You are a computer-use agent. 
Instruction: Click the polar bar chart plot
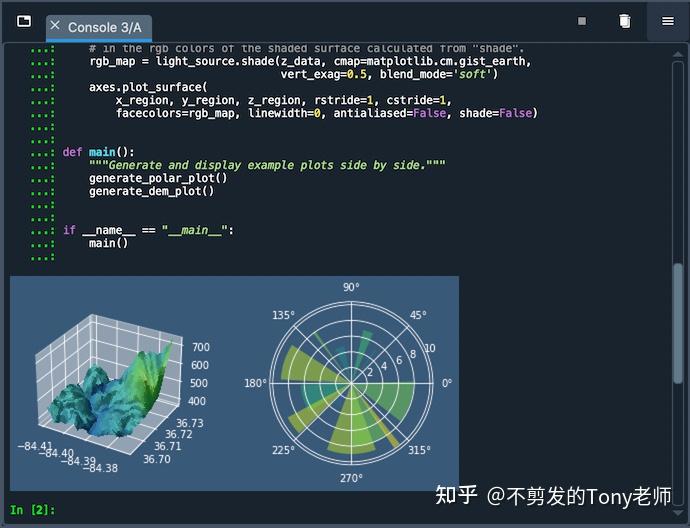(x=351, y=383)
